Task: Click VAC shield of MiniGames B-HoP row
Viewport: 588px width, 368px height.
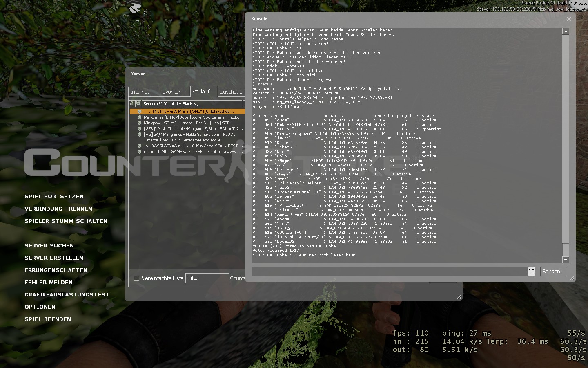Action: [139, 117]
